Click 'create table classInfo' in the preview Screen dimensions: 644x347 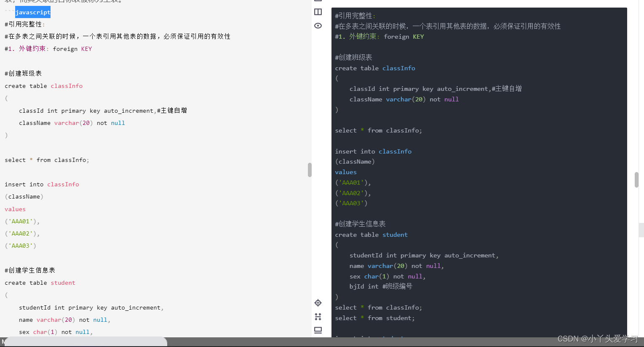pos(375,68)
